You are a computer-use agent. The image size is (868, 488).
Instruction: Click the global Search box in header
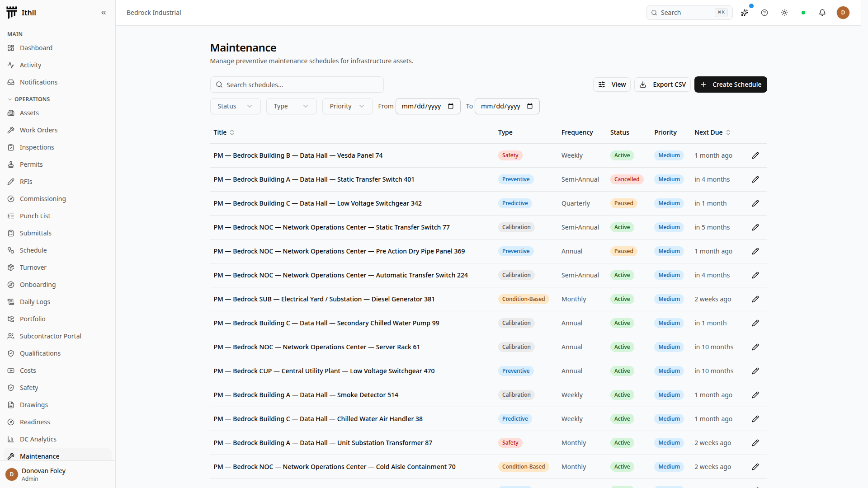[x=689, y=13]
